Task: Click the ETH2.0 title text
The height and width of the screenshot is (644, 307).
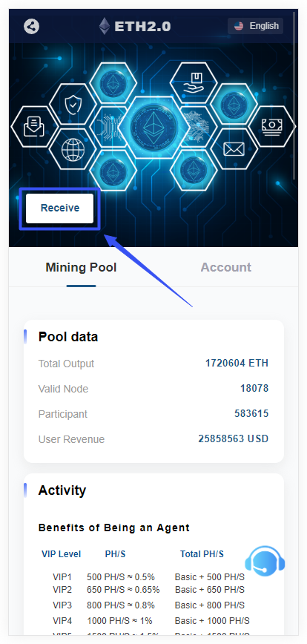Action: [x=142, y=26]
